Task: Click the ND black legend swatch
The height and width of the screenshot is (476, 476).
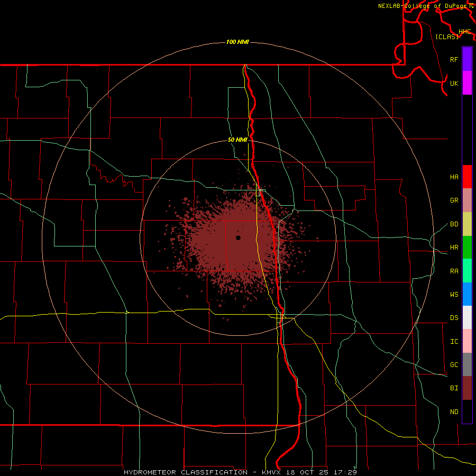Action: 467,411
